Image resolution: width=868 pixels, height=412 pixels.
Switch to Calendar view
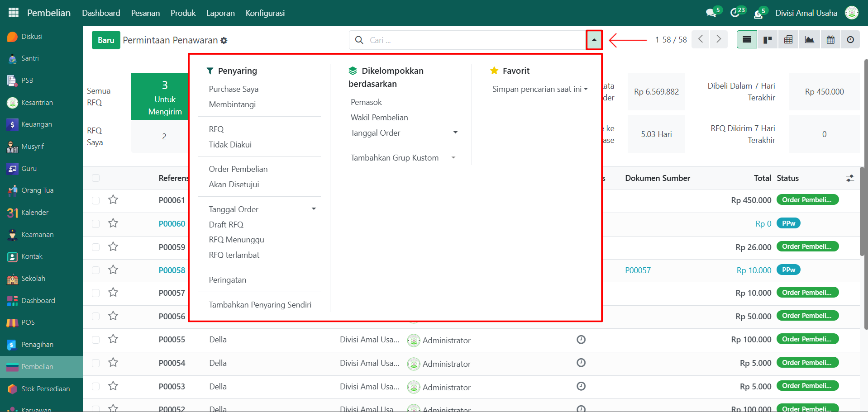click(x=830, y=40)
